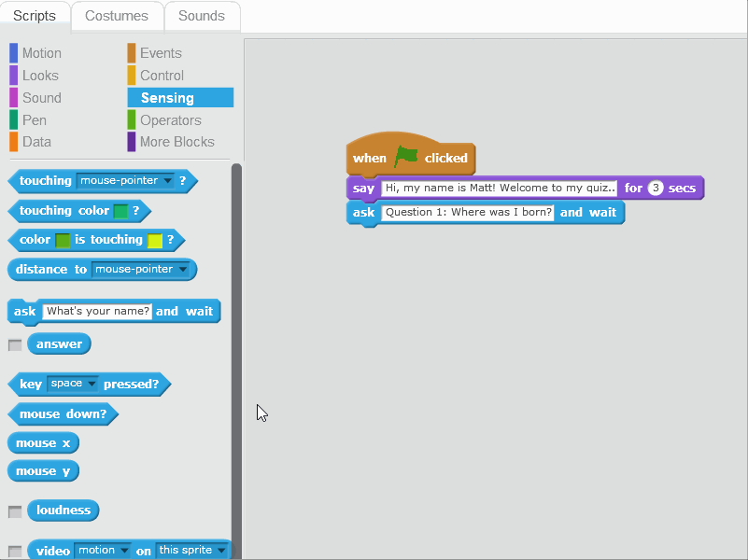Toggle the loudness reporter checkbox
The image size is (748, 560).
click(15, 511)
